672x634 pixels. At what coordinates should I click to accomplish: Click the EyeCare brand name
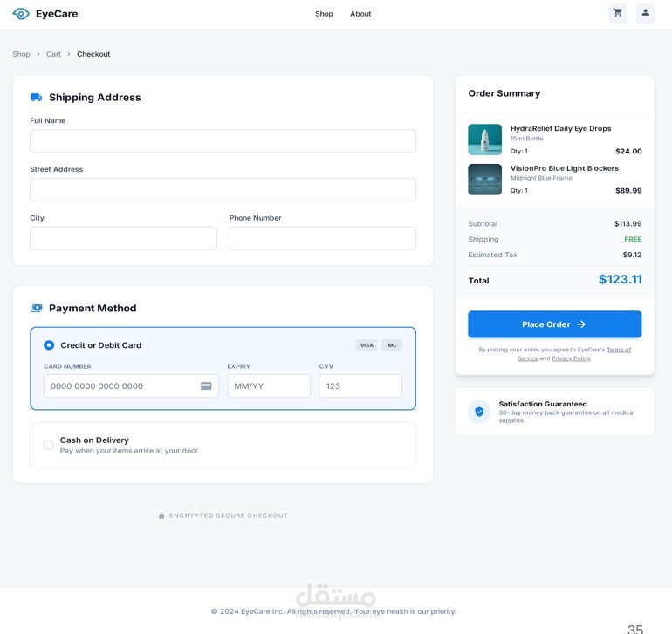[x=57, y=14]
